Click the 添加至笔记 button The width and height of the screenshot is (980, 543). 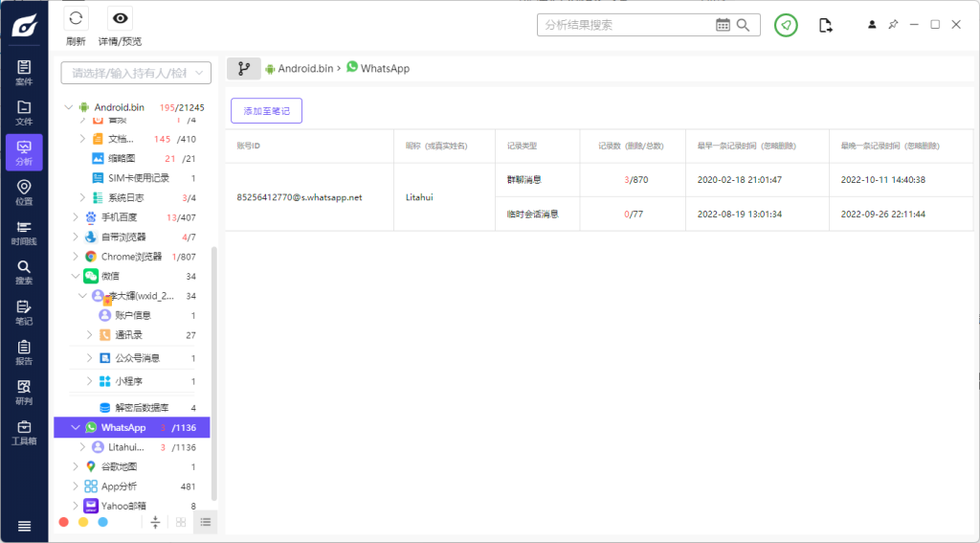pos(266,111)
